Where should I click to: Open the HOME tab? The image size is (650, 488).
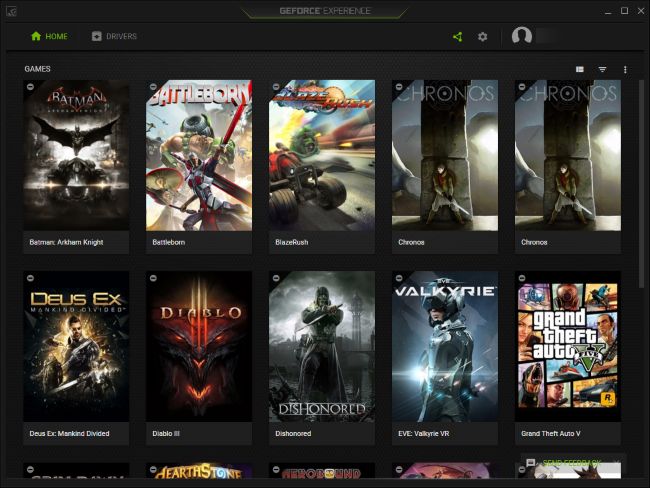click(x=49, y=36)
